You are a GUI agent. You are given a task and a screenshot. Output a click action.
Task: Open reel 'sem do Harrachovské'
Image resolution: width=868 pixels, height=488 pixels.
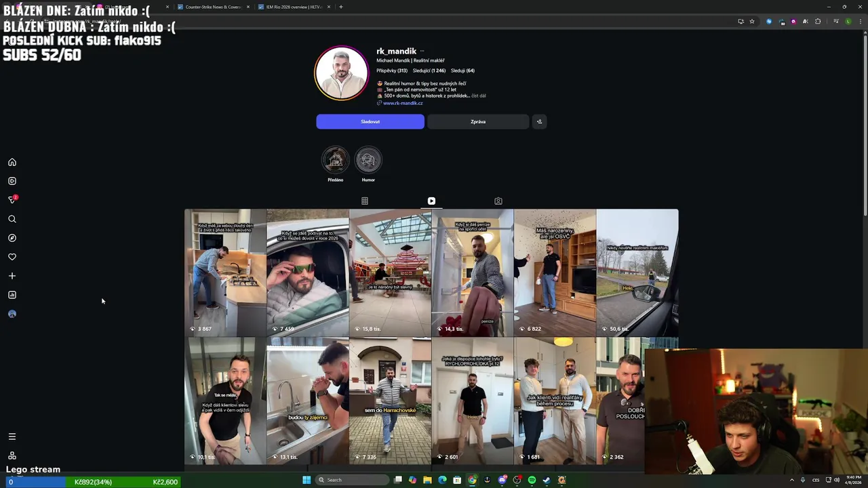click(390, 401)
